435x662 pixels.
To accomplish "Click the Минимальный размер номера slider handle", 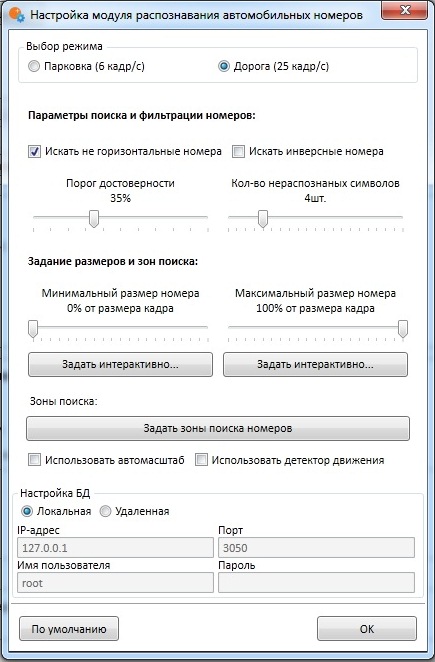I will pos(33,329).
